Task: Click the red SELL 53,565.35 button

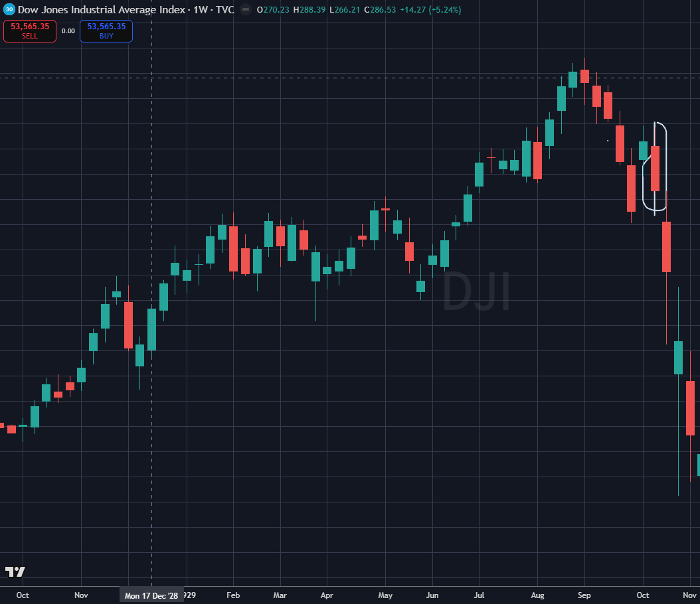Action: click(30, 31)
